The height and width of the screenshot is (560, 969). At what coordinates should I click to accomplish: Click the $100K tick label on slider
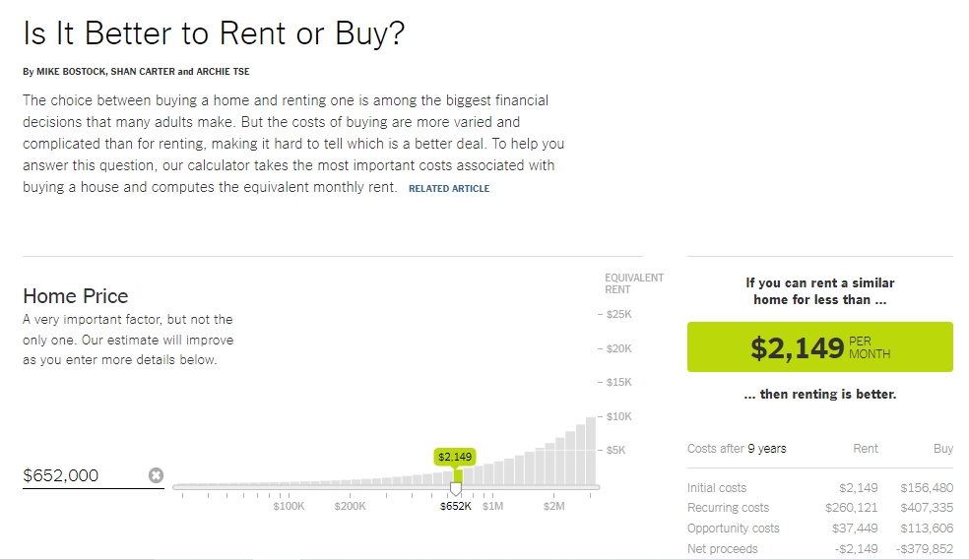tap(289, 506)
